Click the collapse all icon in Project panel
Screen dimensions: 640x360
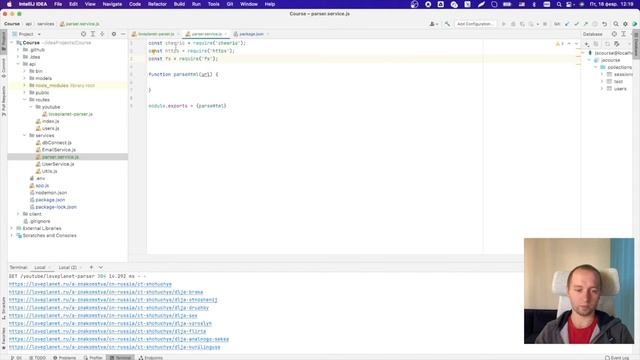[102, 34]
